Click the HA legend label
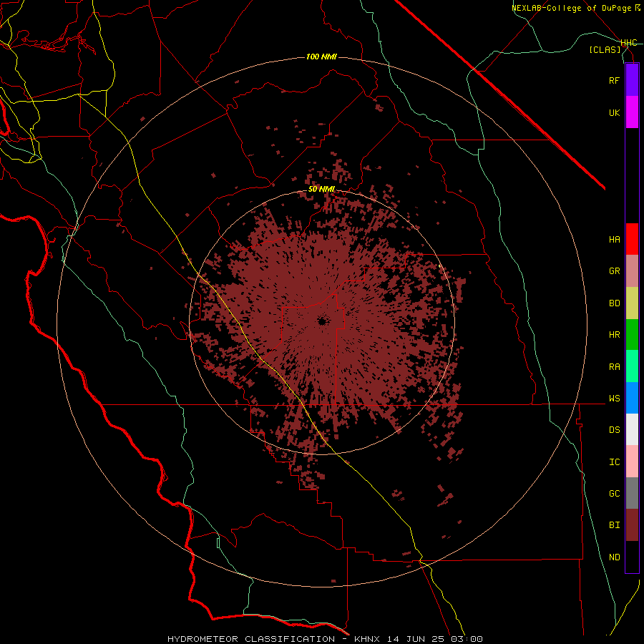Viewport: 644px width, 644px height. [x=614, y=239]
